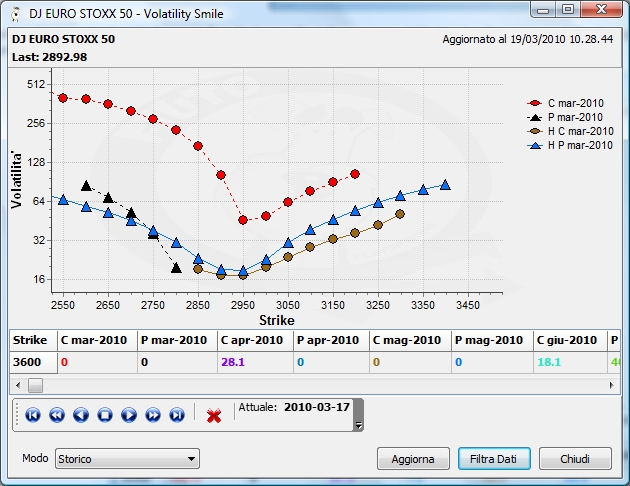Click the red X delete icon
Image resolution: width=630 pixels, height=486 pixels.
(214, 416)
